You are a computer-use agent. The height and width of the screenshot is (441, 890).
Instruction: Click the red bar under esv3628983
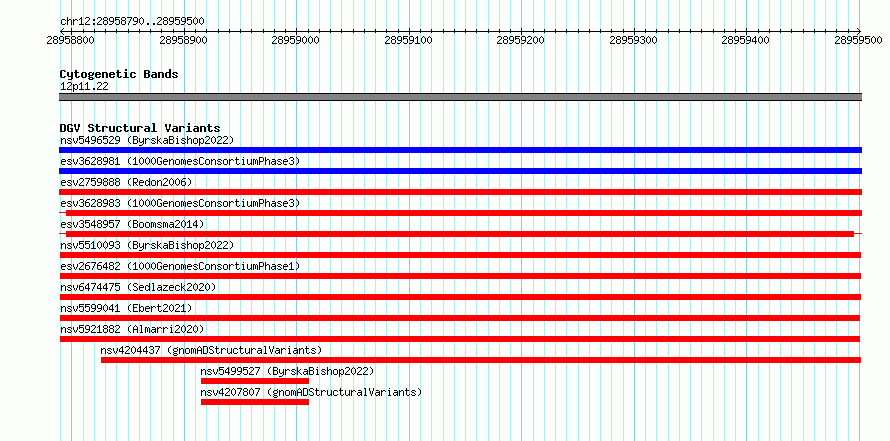click(464, 213)
